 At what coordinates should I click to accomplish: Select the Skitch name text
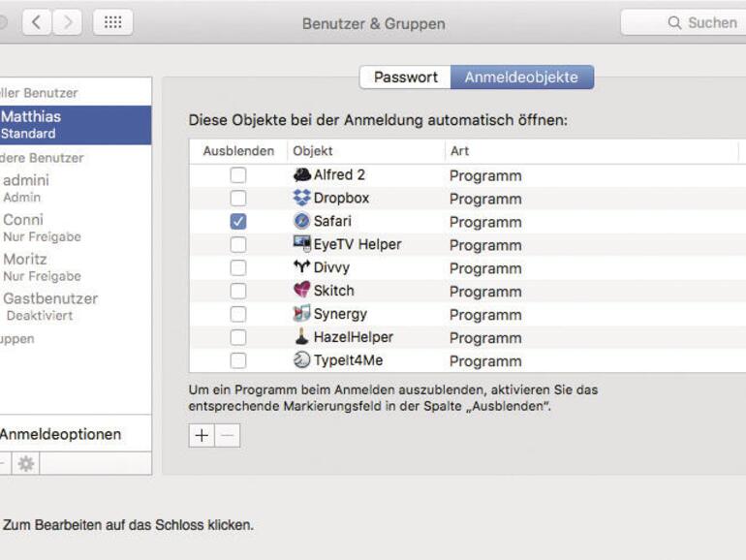[334, 291]
